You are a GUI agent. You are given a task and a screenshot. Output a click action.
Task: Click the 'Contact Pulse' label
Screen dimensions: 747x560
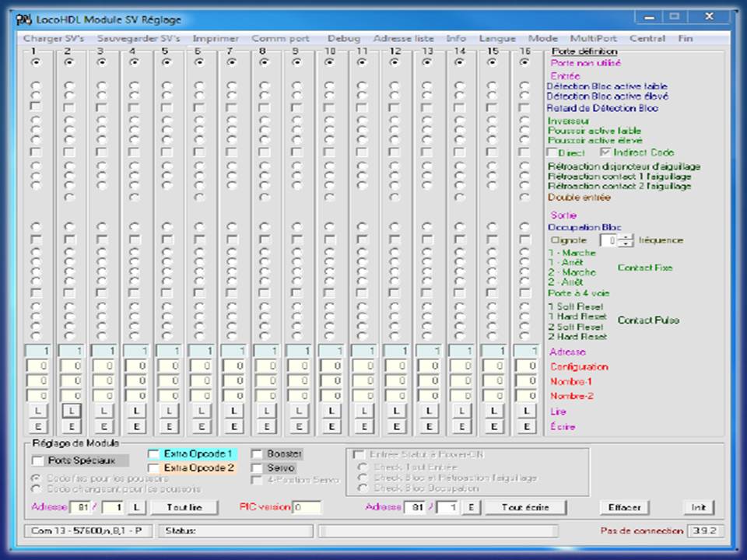point(648,320)
